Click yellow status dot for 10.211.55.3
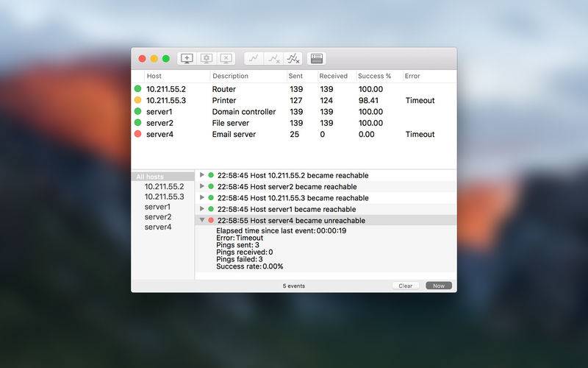588x368 pixels. 137,100
